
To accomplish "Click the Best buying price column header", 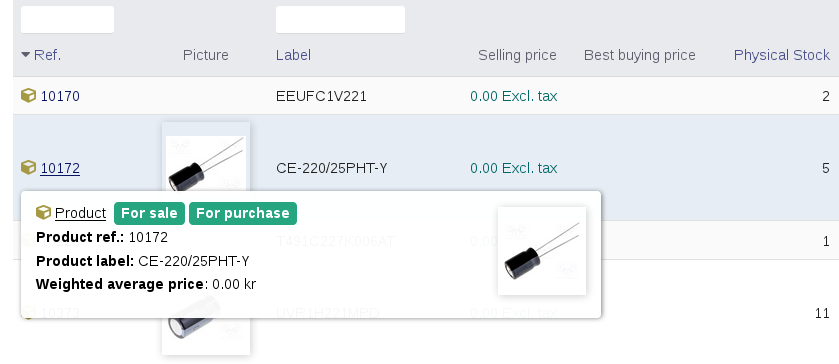I will [x=639, y=55].
